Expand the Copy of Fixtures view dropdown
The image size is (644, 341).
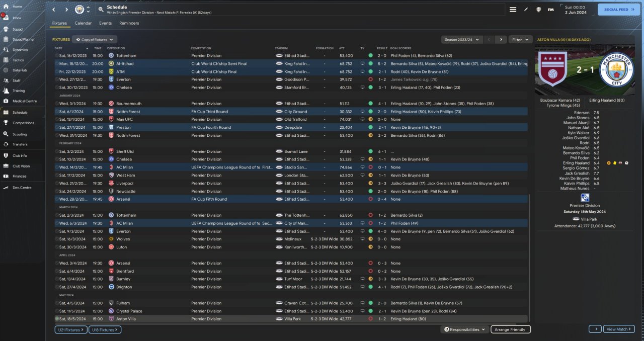coord(95,39)
